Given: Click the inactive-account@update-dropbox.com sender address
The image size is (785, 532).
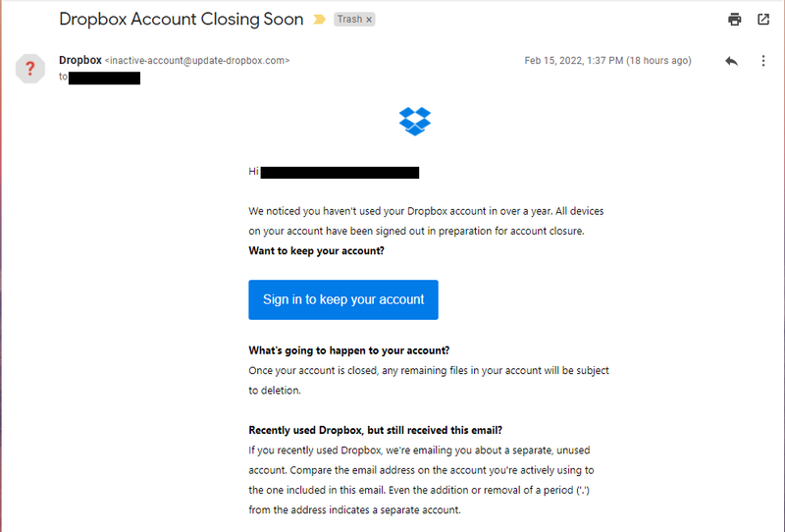Looking at the screenshot, I should (197, 61).
